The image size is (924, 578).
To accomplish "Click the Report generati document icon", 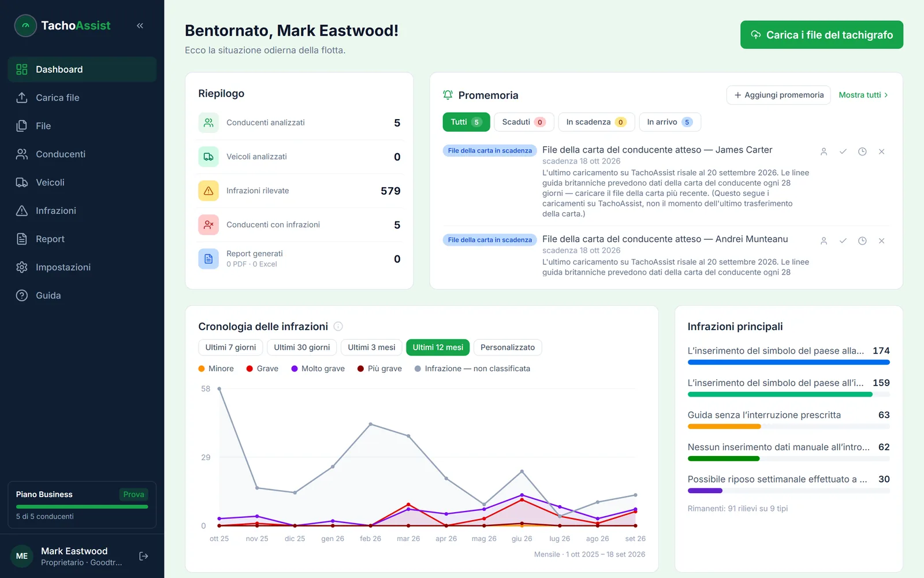I will [x=208, y=259].
